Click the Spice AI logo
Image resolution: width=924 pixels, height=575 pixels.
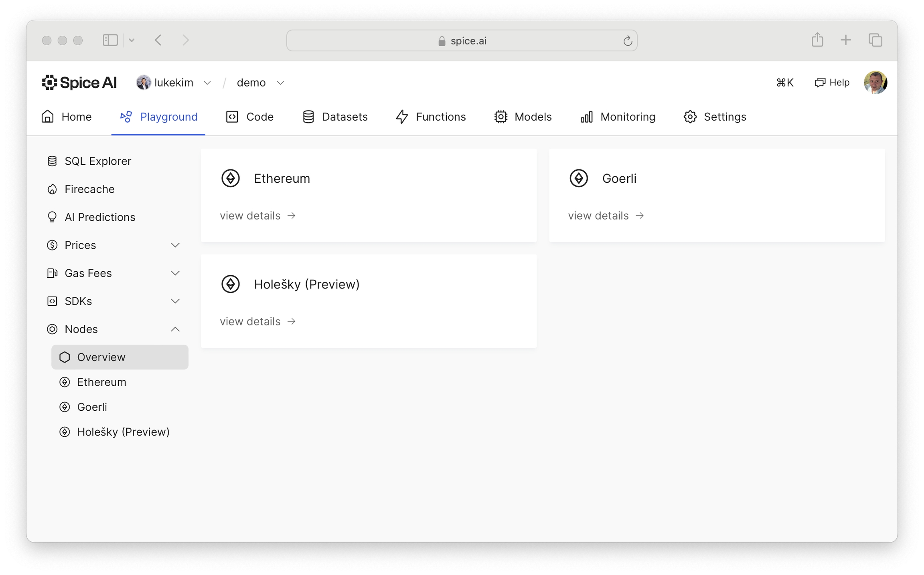coord(79,83)
